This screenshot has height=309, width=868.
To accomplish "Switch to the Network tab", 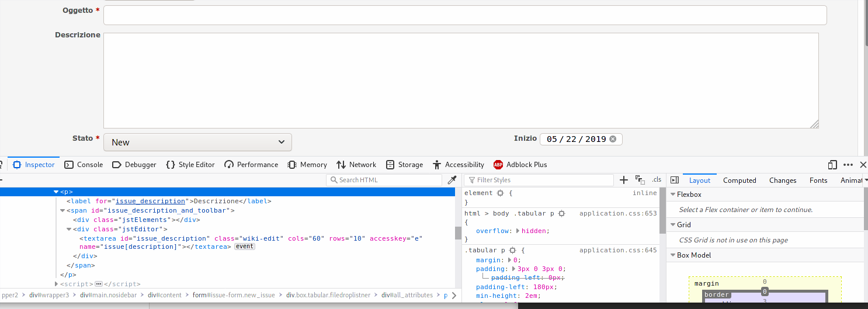I will click(356, 165).
